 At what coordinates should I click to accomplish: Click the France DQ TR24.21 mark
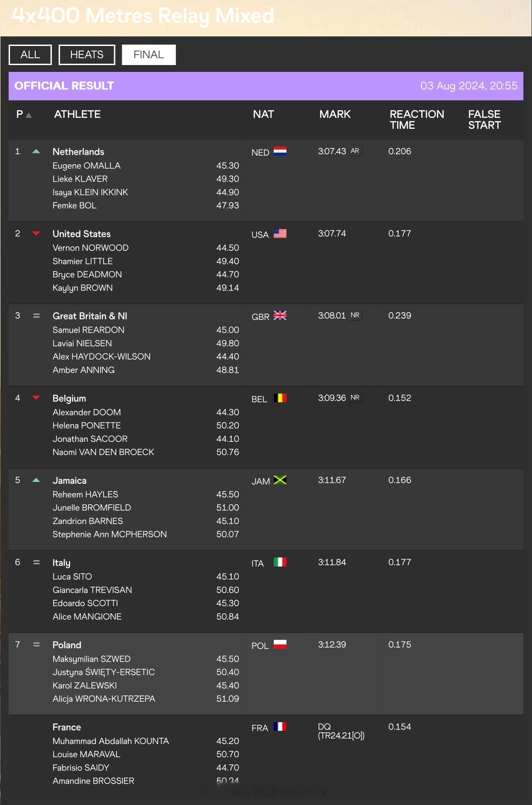click(x=341, y=731)
